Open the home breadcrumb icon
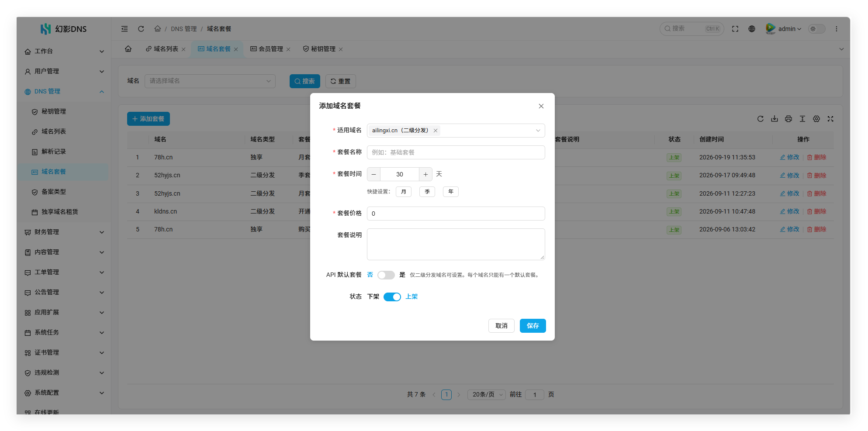The width and height of the screenshot is (868, 431). pos(158,29)
